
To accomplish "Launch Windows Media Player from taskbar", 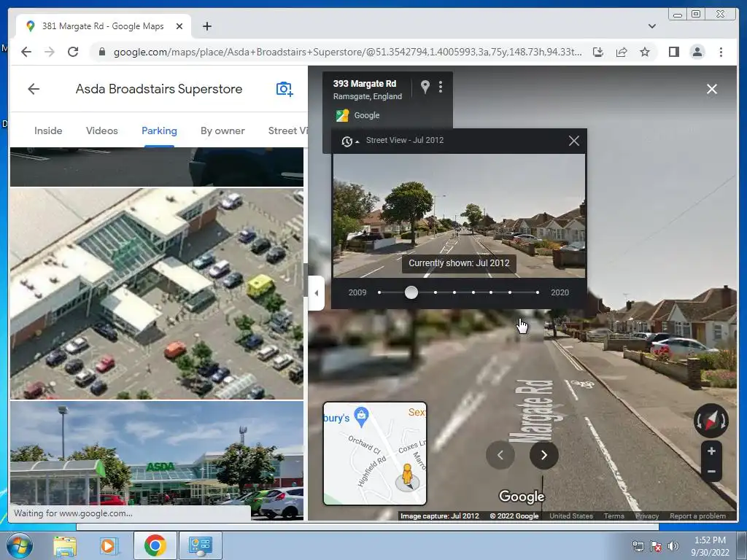I will point(108,545).
